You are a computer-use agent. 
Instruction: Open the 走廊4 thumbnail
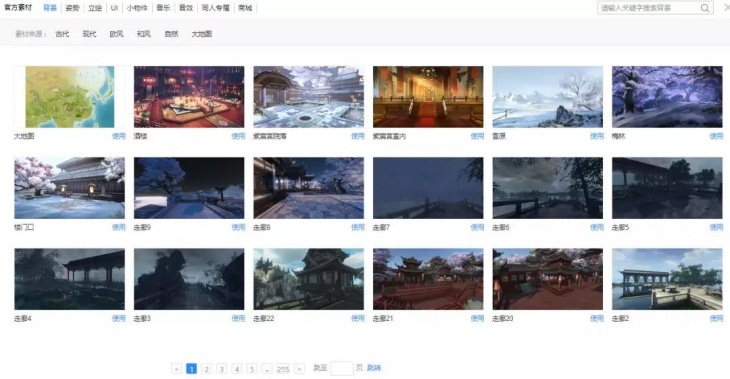[x=69, y=279]
